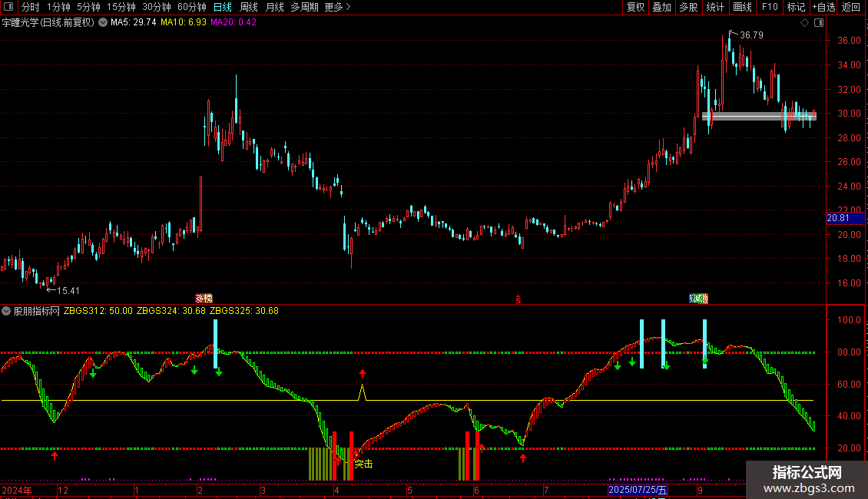Select the 15分钟 period tab

tap(121, 7)
